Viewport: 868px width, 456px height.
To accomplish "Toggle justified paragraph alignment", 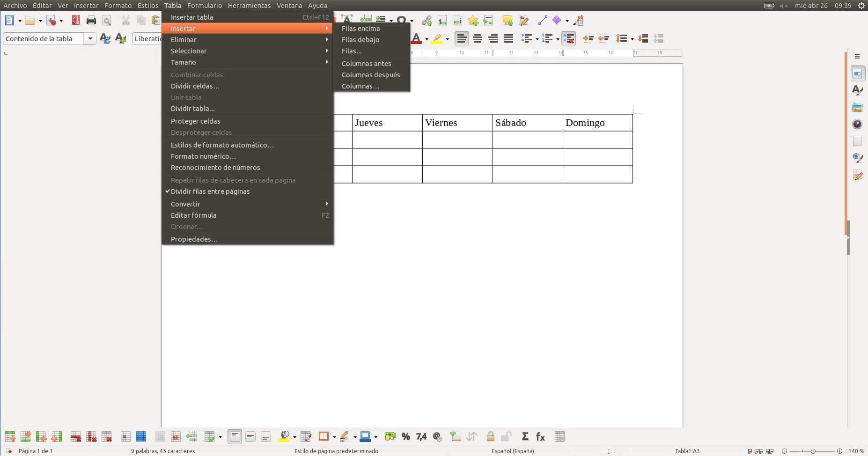I will click(508, 38).
